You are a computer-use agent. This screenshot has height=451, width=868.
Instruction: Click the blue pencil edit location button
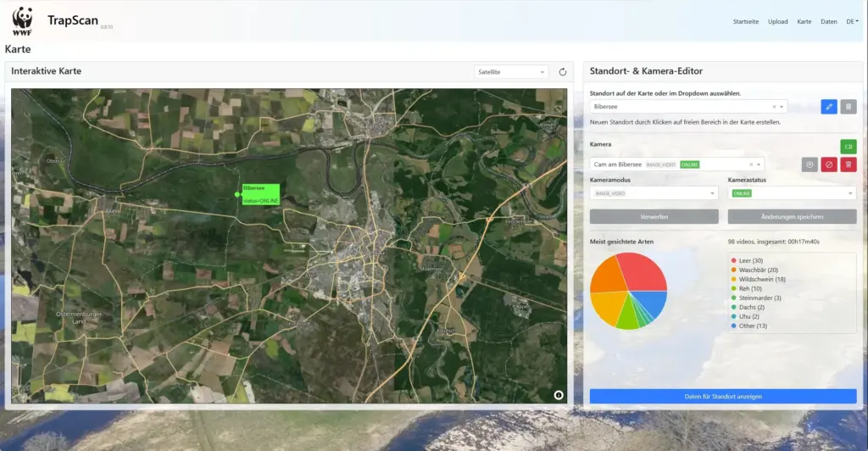tap(829, 107)
